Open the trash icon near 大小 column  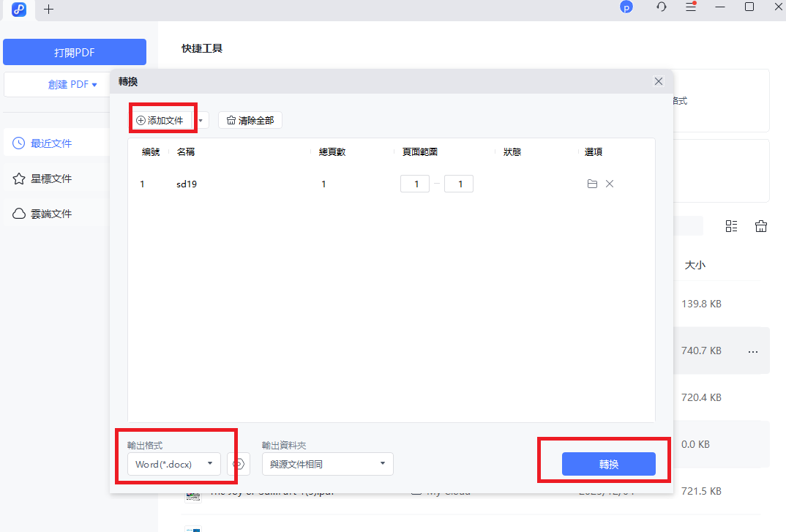[761, 226]
